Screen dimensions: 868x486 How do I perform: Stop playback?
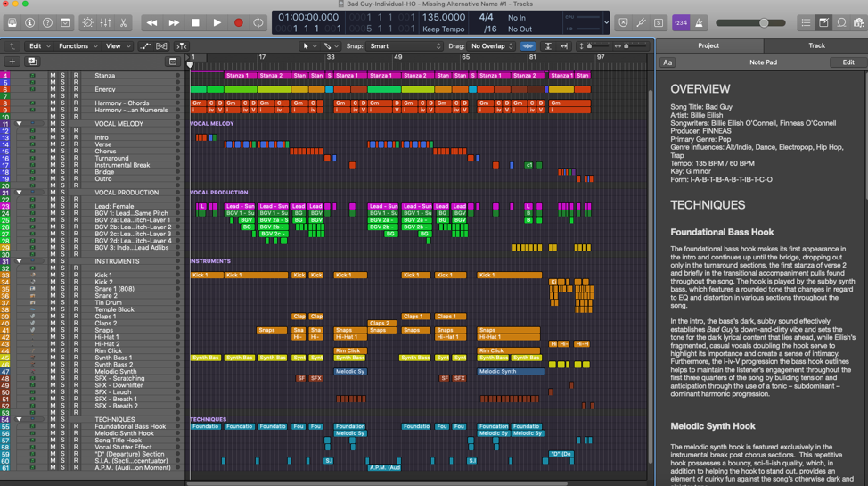195,22
